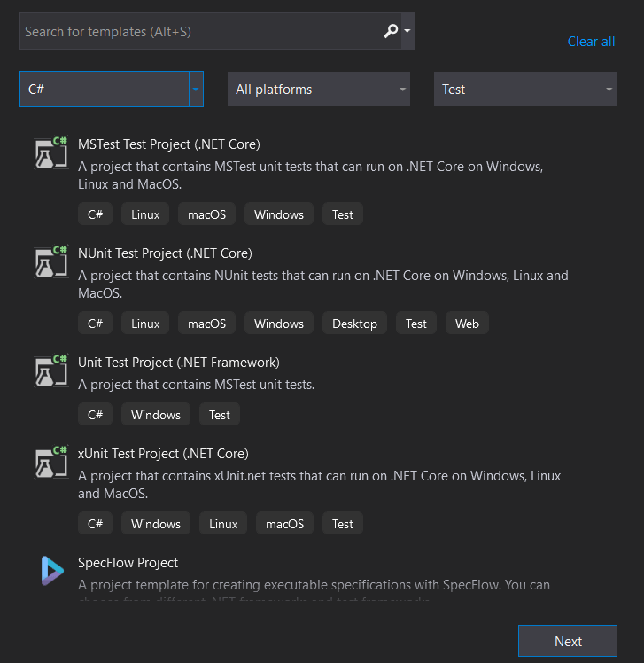Click the Test tag under Unit Test Project
Viewport: 644px width, 663px height.
[220, 415]
